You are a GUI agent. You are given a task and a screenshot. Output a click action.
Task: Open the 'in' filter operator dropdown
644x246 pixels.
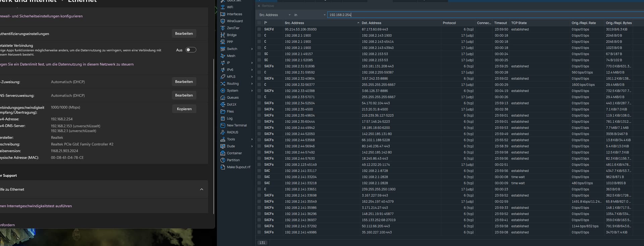click(x=310, y=15)
